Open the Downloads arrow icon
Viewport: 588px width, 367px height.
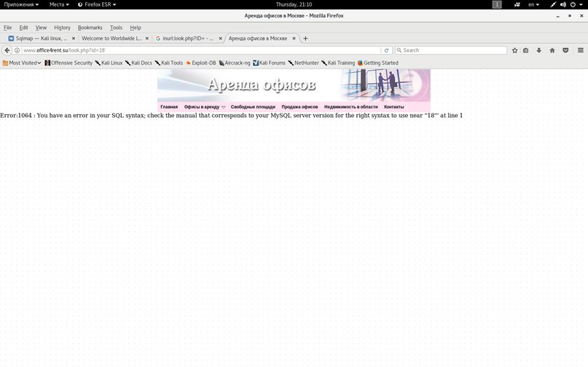[539, 50]
